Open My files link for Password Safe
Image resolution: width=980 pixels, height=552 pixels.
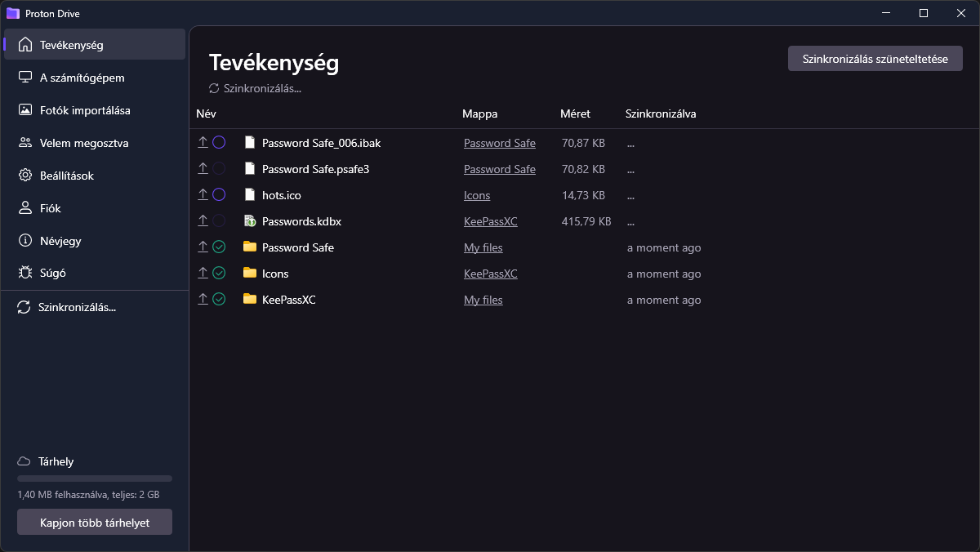tap(483, 247)
